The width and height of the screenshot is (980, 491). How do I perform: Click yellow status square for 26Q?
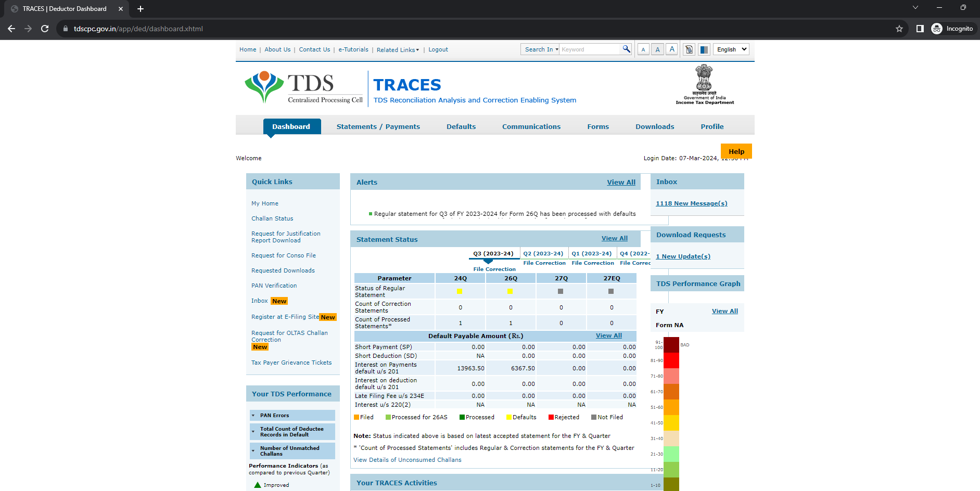(x=510, y=291)
